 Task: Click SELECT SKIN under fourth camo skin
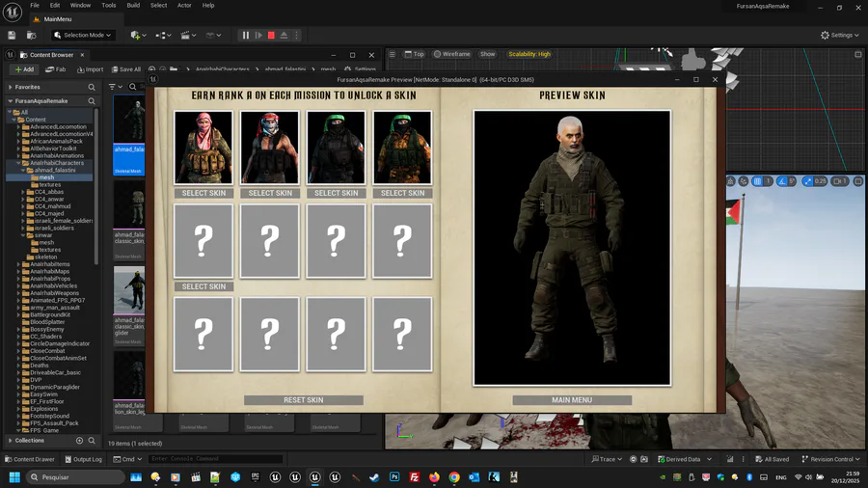pyautogui.click(x=402, y=193)
